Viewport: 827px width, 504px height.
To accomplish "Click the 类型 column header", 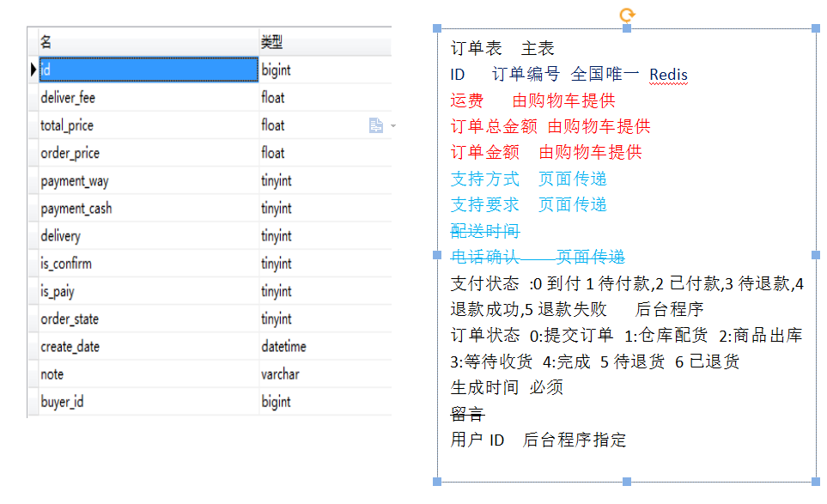I will click(x=325, y=42).
